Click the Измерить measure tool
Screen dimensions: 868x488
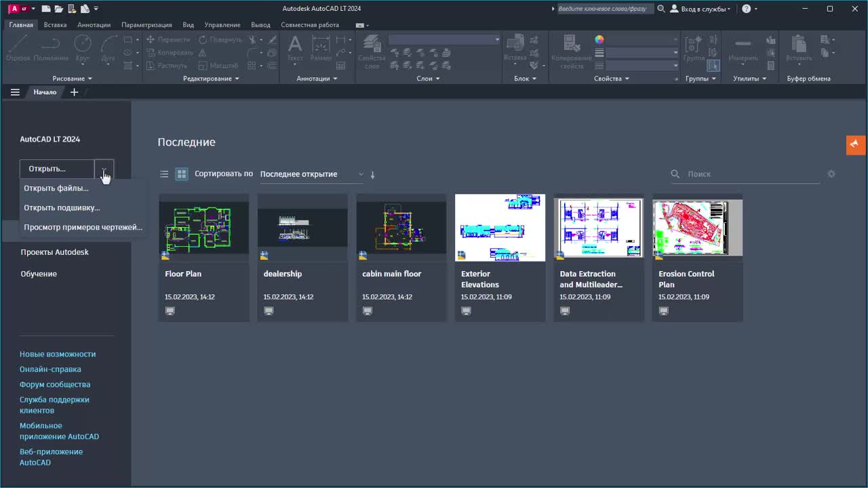(x=743, y=49)
